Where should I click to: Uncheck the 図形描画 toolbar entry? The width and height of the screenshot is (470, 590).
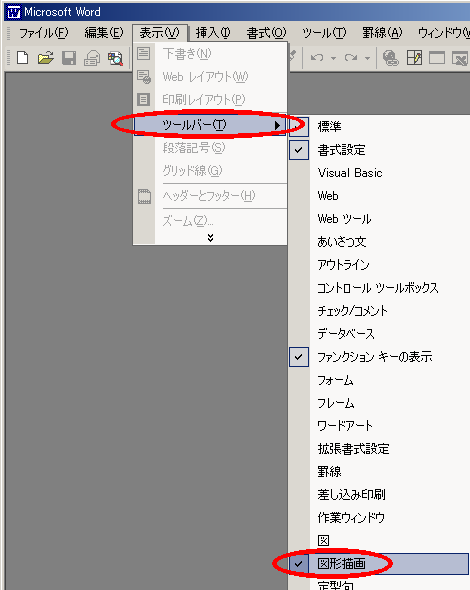pos(379,563)
